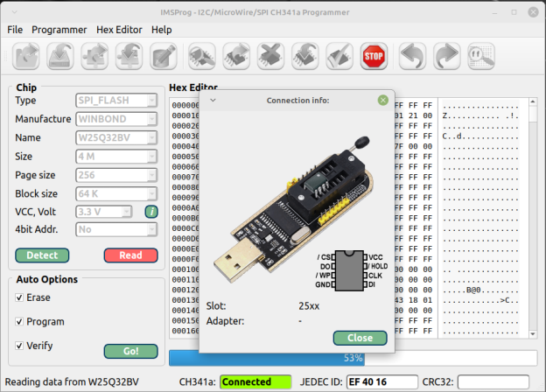Disable the Verify checkbox
Viewport: 546px width, 392px height.
[20, 346]
